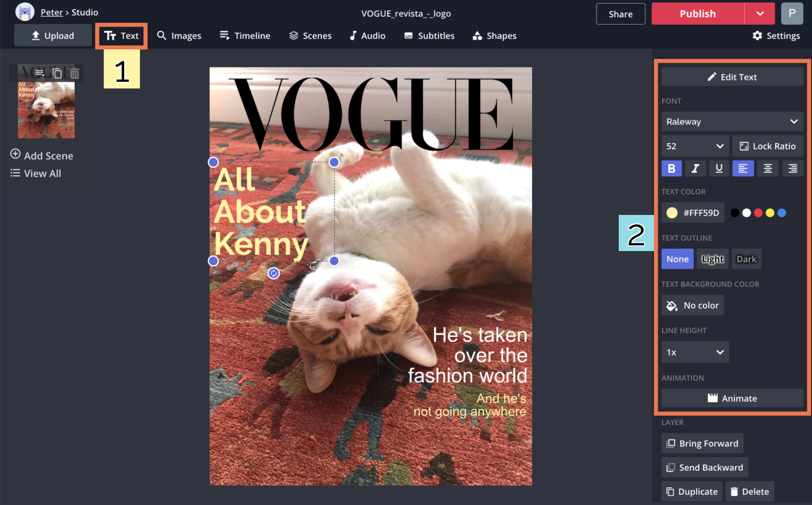Toggle Bold formatting off
Image resolution: width=812 pixels, height=505 pixels.
click(x=671, y=168)
